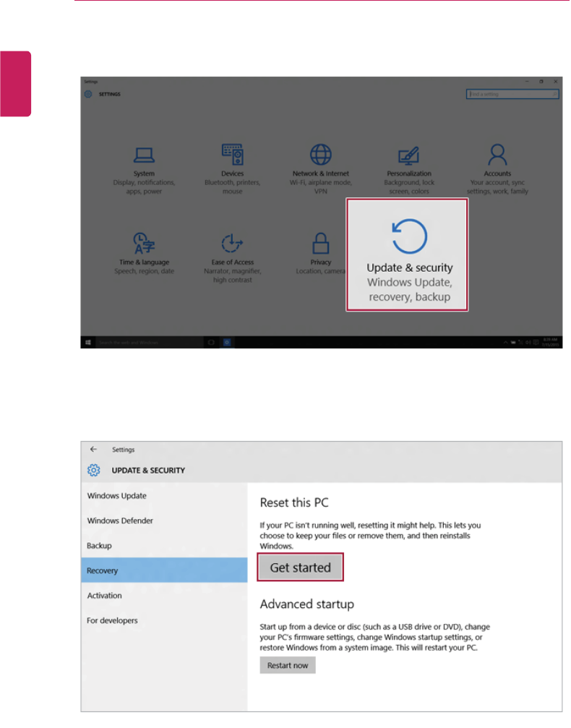Open the Time & language icon
The width and height of the screenshot is (571, 728).
tap(144, 244)
